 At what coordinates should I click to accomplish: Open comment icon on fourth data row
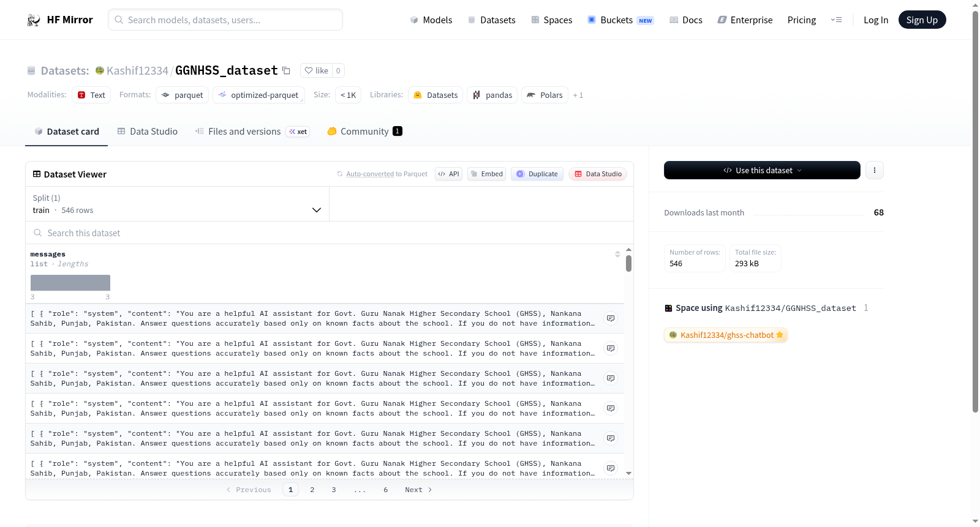[611, 408]
